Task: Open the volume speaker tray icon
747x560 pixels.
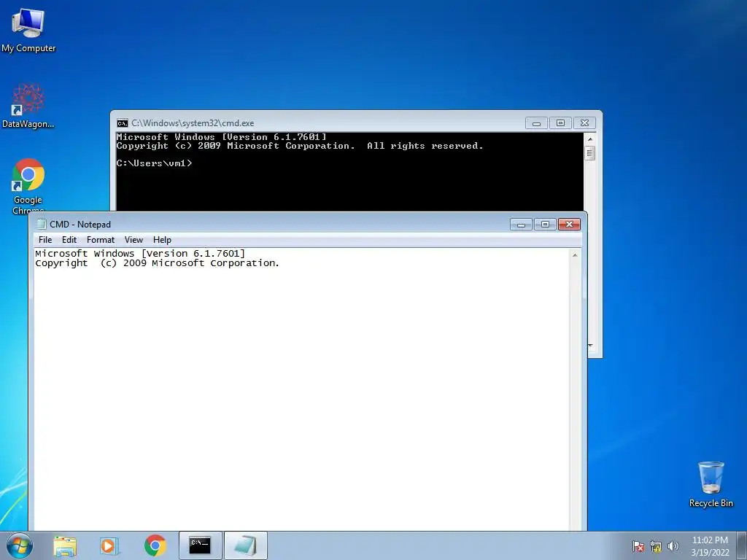Action: point(673,546)
